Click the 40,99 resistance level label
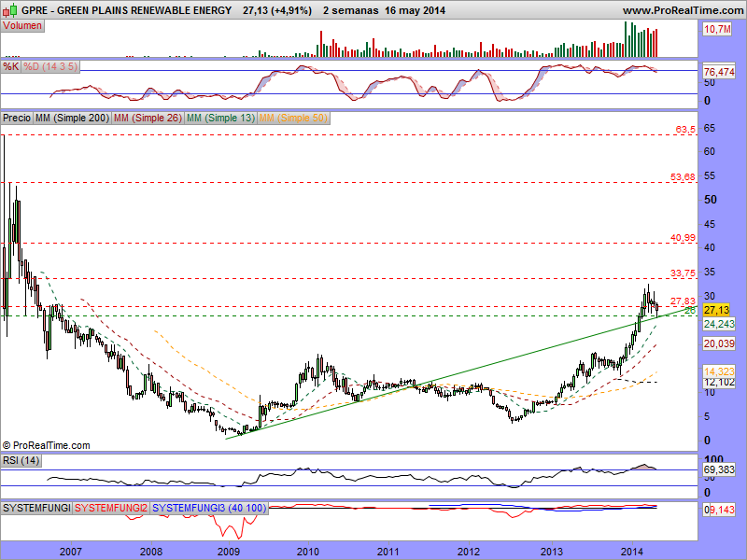The width and height of the screenshot is (747, 560). point(683,238)
